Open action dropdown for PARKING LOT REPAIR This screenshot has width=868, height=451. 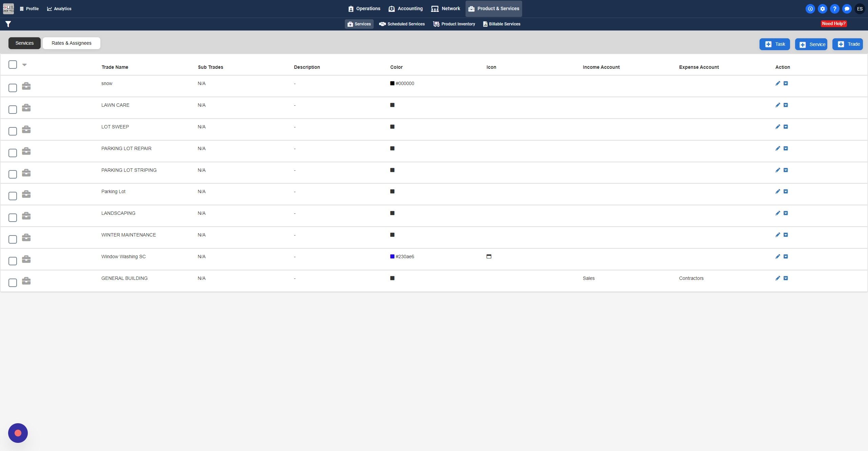[x=786, y=148]
